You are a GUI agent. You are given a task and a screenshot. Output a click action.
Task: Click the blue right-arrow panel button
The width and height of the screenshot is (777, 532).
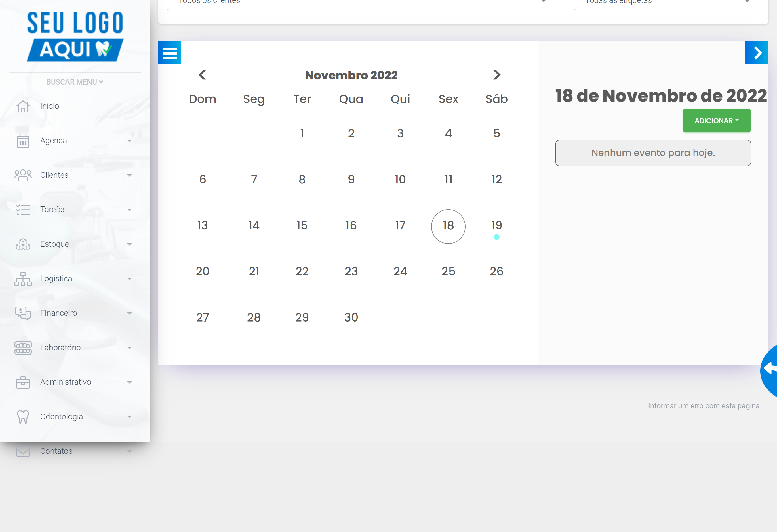coord(756,53)
